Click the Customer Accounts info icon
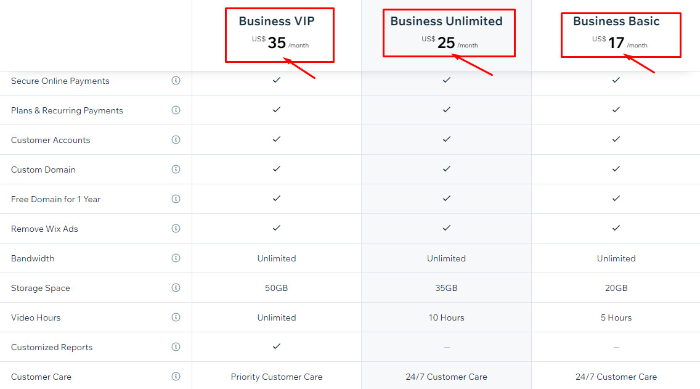700x389 pixels. 176,139
